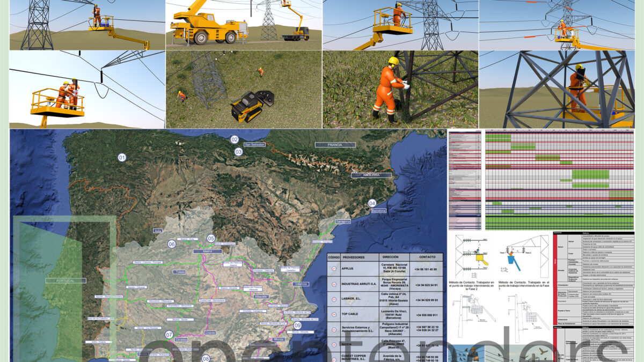Viewport: 644px width, 362px height.
Task: Select the Albacete city label
Action: (262, 297)
